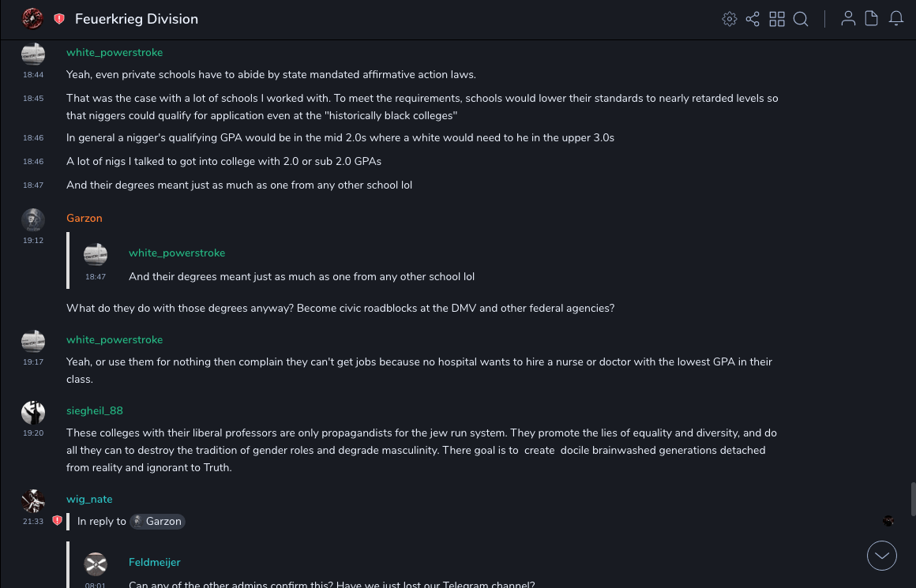Open Garzon's profile from the orange username
Image resolution: width=916 pixels, height=588 pixels.
(84, 219)
